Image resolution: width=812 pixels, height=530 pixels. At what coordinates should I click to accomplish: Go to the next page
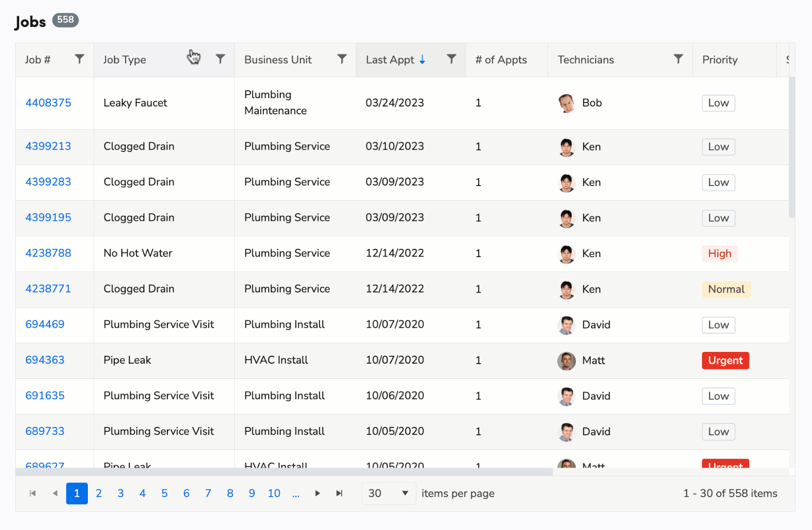click(318, 493)
